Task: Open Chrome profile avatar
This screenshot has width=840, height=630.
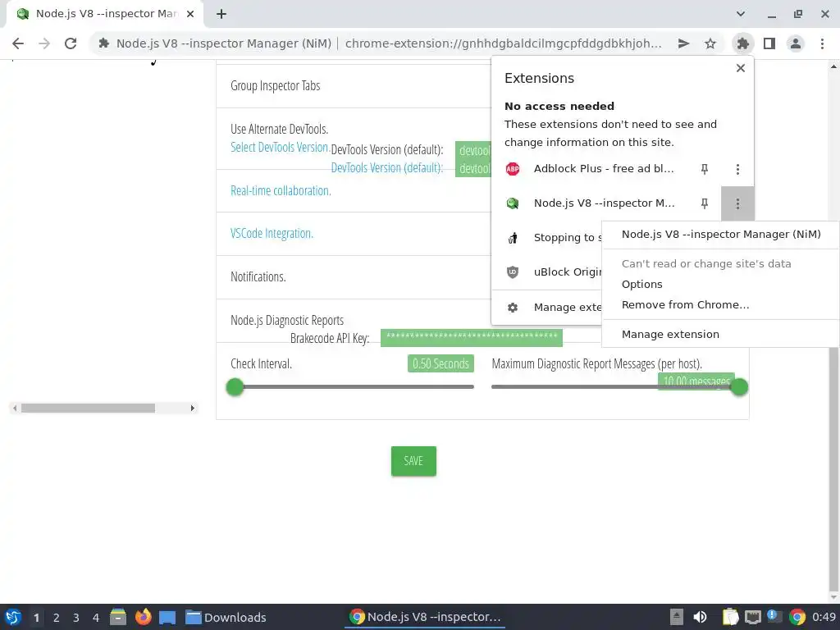Action: tap(796, 43)
